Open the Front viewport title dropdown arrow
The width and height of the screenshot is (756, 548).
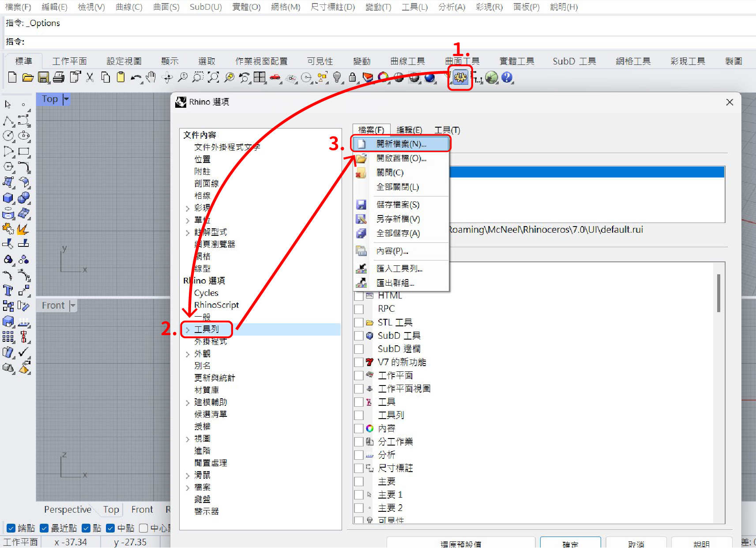tap(73, 306)
